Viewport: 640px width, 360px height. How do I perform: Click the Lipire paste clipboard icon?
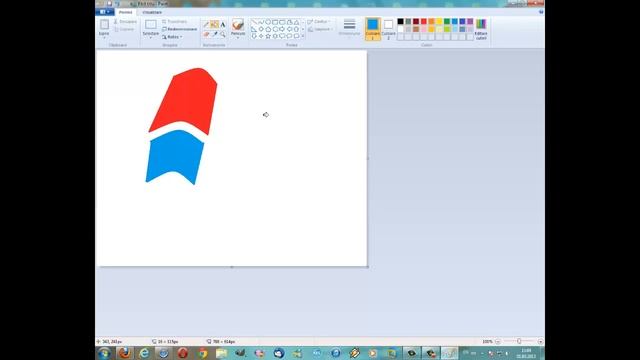click(x=104, y=24)
